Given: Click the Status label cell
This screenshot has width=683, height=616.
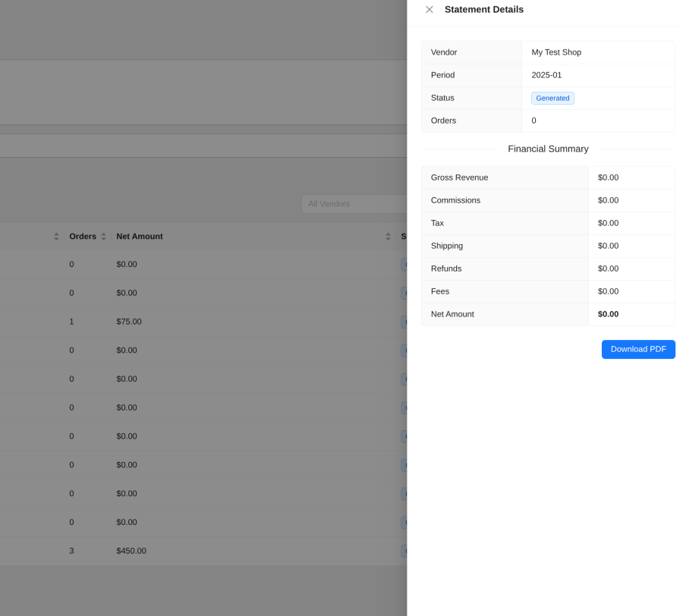Looking at the screenshot, I should (x=471, y=98).
